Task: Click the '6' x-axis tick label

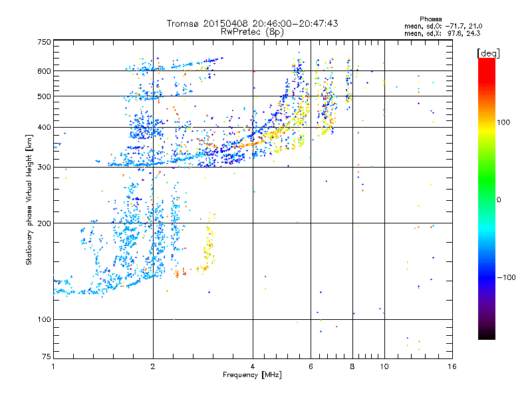Action: [x=311, y=366]
